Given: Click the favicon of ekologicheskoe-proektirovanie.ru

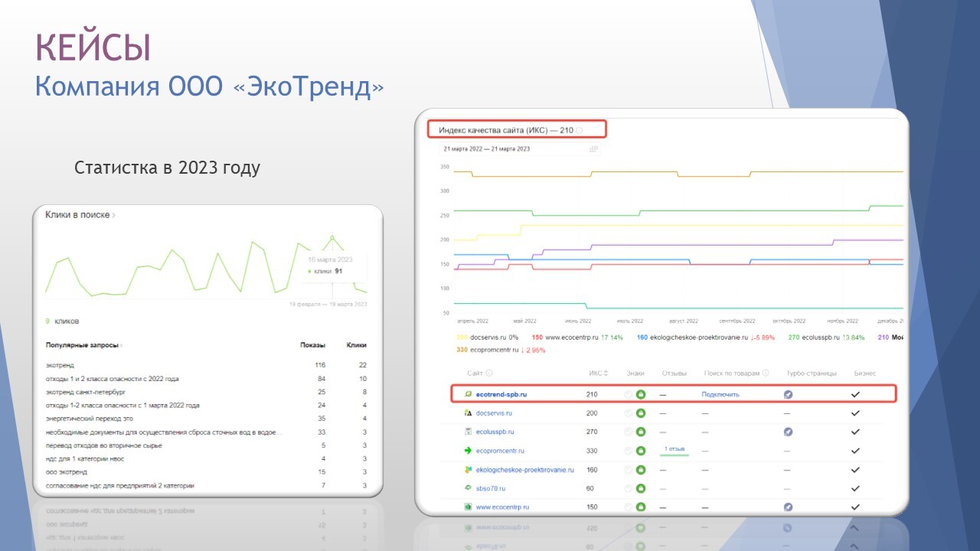Looking at the screenshot, I should (x=468, y=470).
